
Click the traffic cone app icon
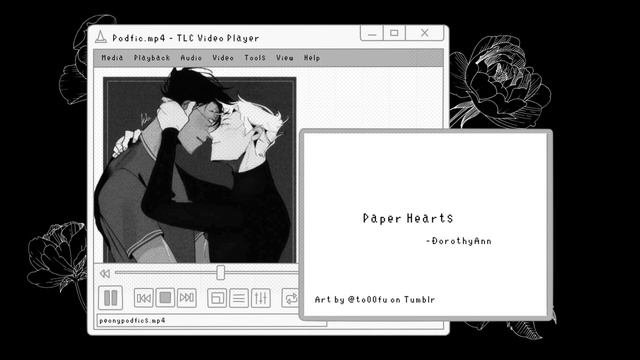(101, 37)
